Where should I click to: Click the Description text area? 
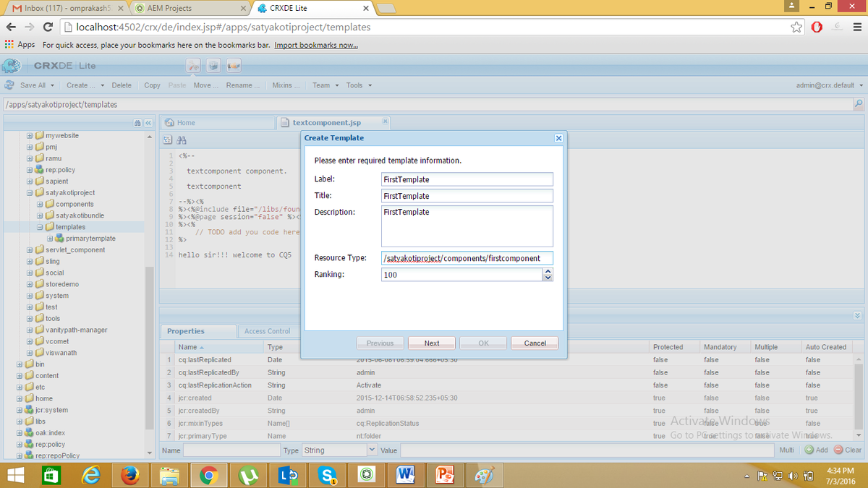(467, 226)
